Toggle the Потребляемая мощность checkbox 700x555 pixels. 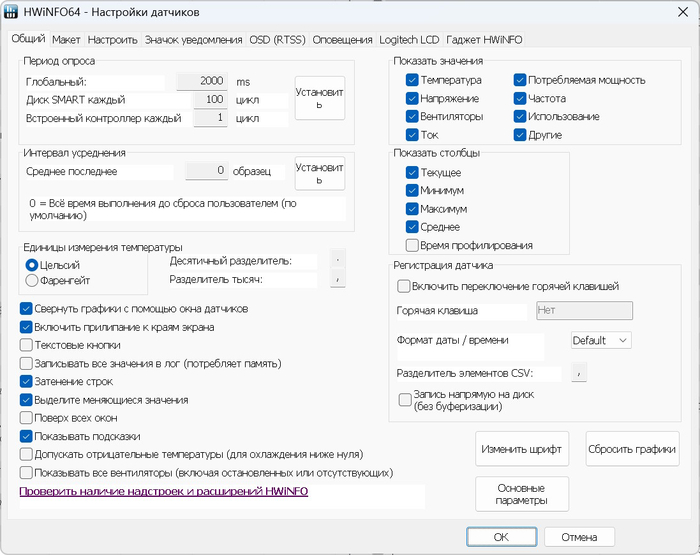[521, 80]
